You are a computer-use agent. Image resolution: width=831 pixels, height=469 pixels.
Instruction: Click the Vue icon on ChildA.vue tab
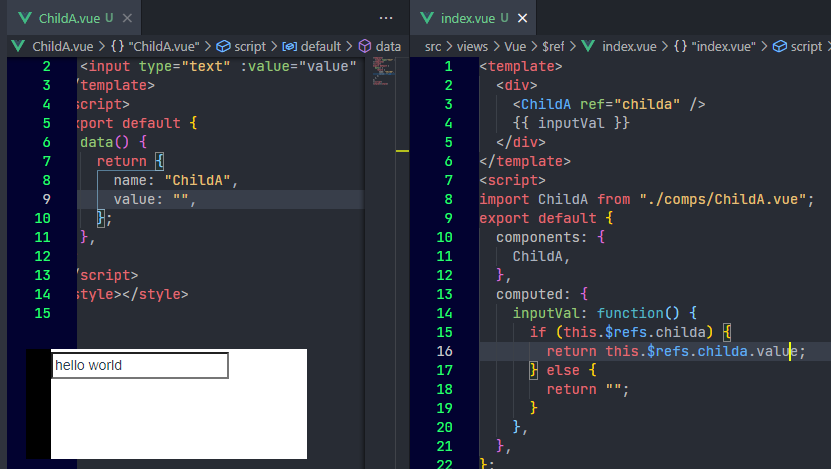[24, 18]
